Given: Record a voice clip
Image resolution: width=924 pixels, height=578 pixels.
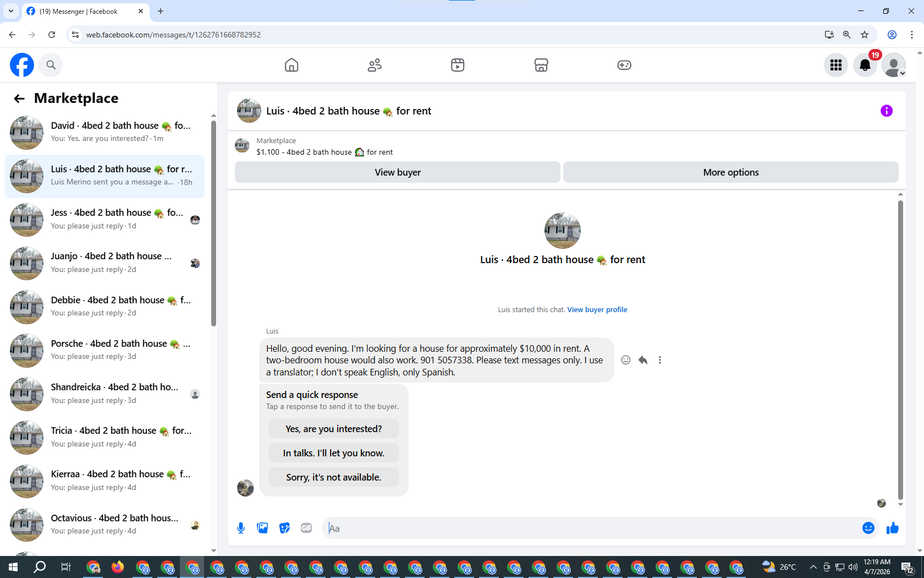Looking at the screenshot, I should [241, 528].
